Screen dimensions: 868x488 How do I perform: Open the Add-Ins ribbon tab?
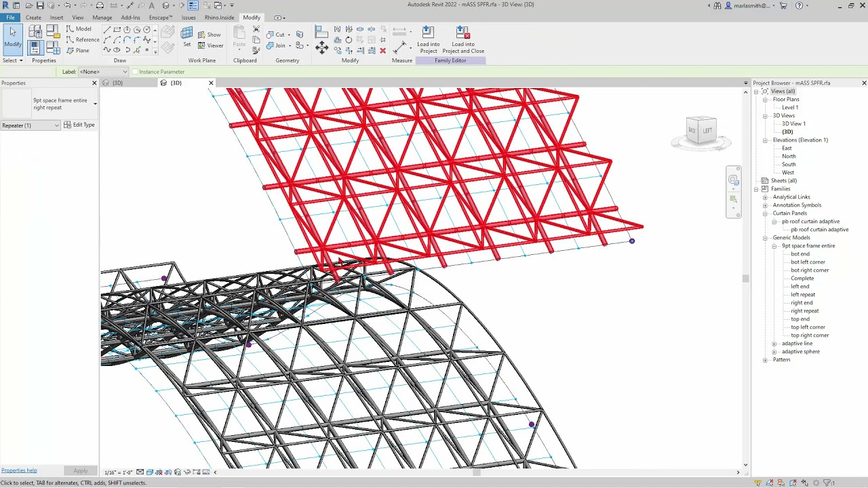tap(130, 18)
